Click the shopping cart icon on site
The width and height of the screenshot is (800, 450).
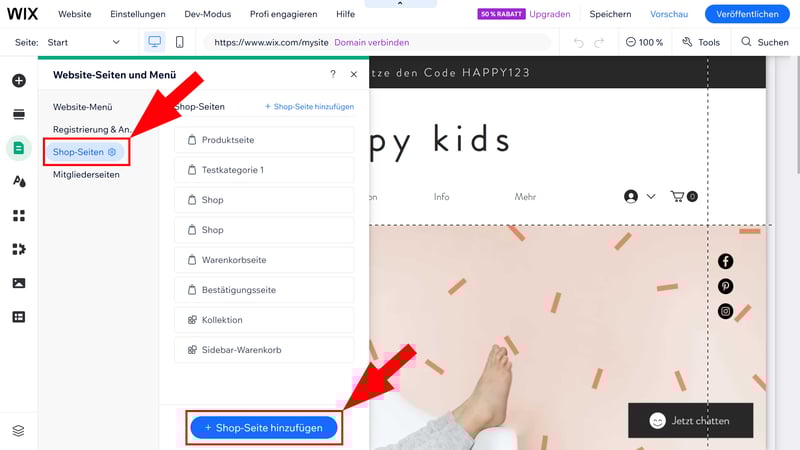pyautogui.click(x=678, y=196)
